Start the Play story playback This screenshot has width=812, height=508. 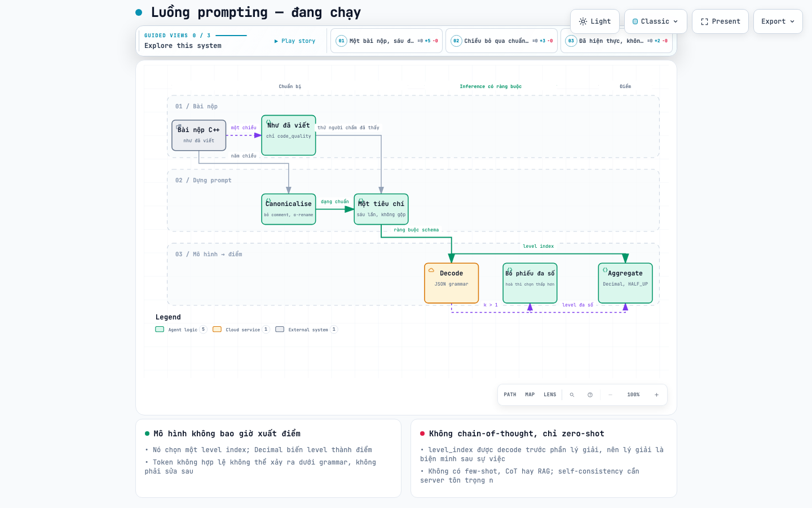pyautogui.click(x=294, y=41)
